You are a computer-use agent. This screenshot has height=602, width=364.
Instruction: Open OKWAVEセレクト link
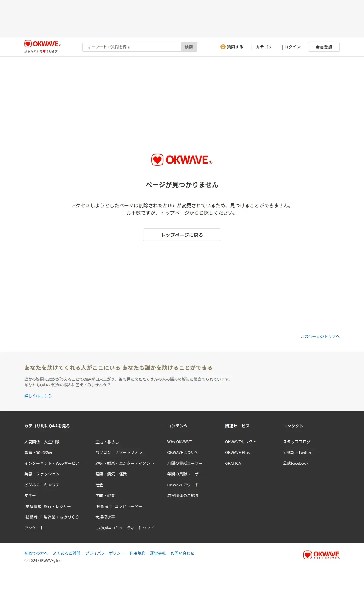pos(241,442)
